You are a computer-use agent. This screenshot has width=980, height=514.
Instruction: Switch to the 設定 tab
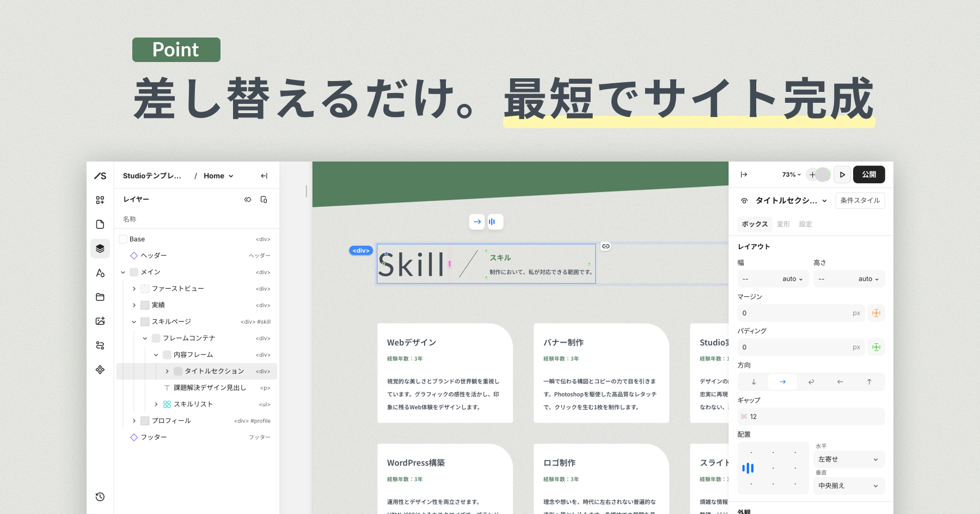(x=806, y=224)
